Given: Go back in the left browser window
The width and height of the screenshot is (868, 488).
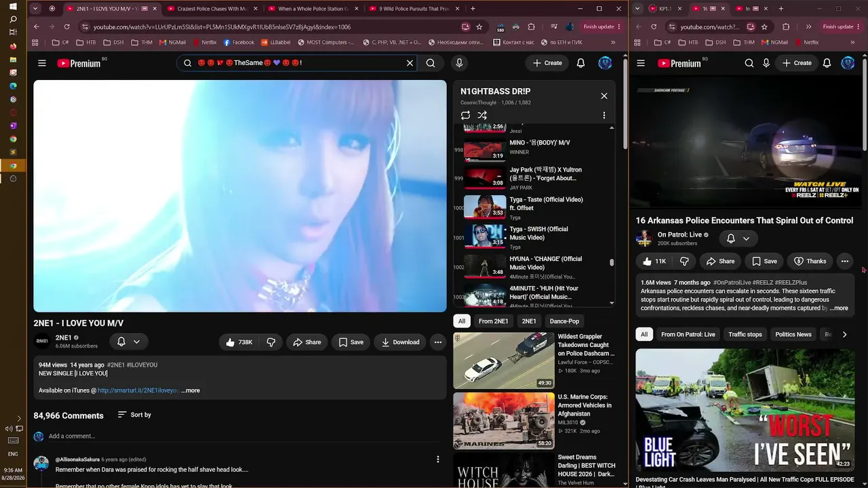Looking at the screenshot, I should 37,27.
